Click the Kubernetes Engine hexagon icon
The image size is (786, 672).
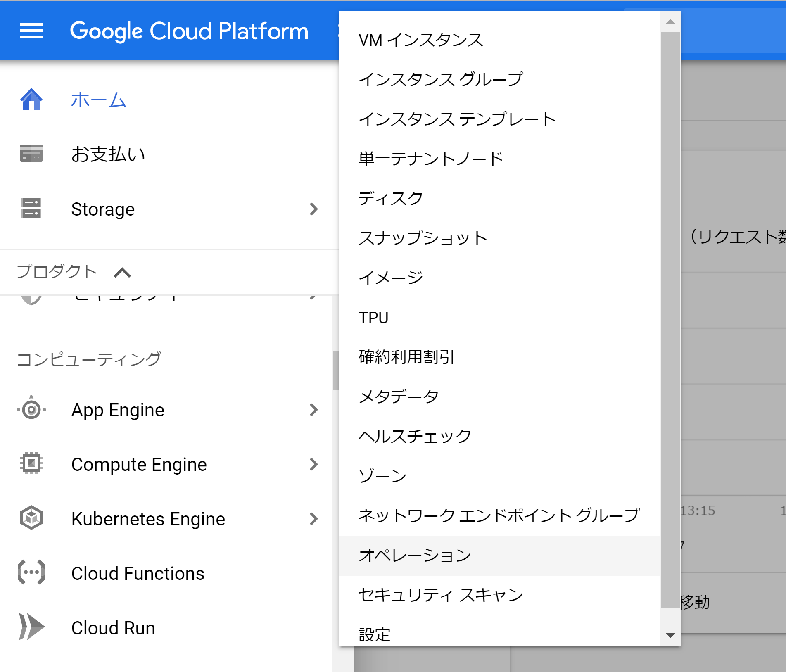[x=31, y=518]
